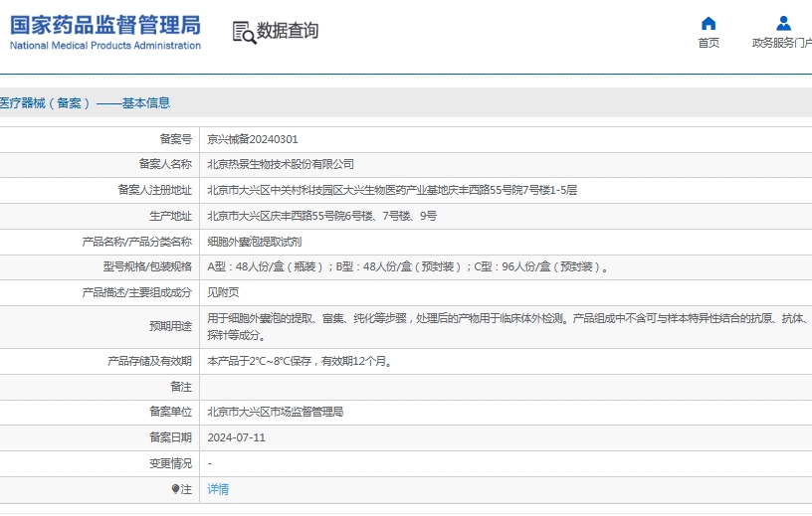Open the 详情 details link

218,489
